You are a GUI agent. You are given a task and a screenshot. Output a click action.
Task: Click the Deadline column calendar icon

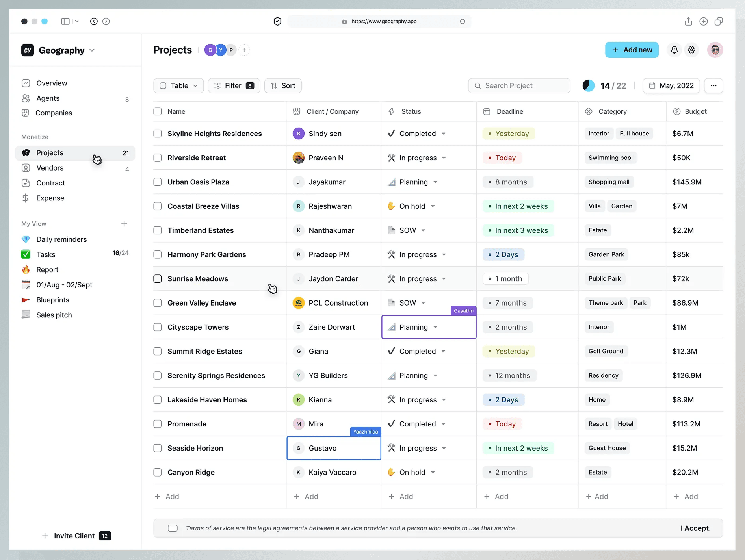click(487, 111)
